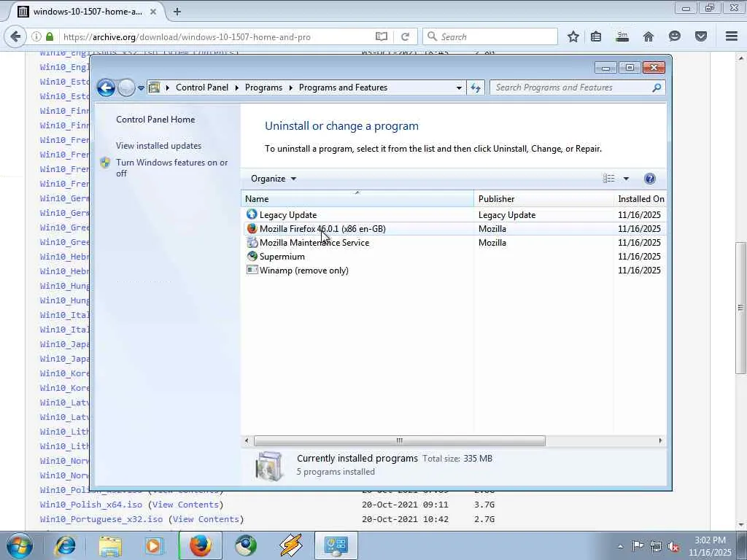Click the Firefox browser back button
This screenshot has height=560, width=747.
click(x=15, y=36)
